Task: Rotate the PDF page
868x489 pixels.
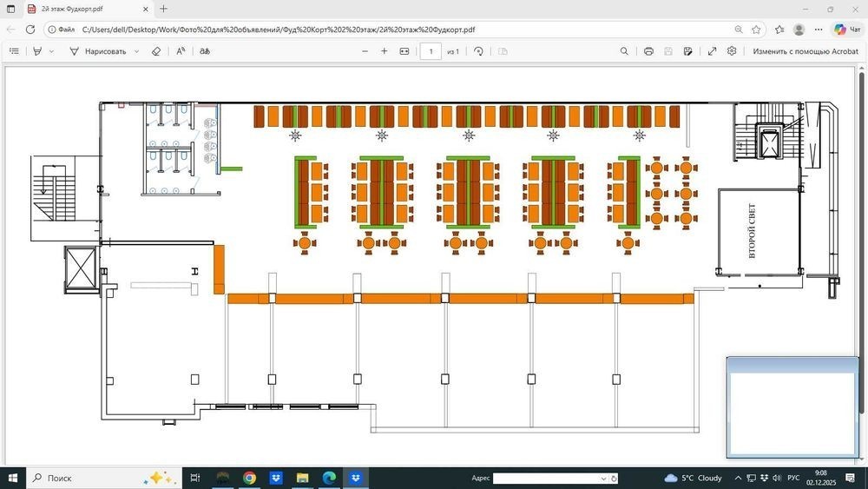Action: tap(478, 51)
